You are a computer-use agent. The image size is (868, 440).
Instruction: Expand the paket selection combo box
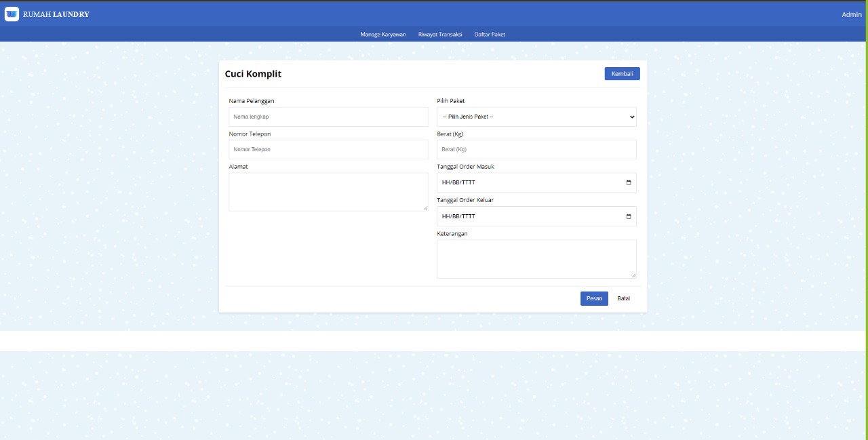click(x=536, y=116)
